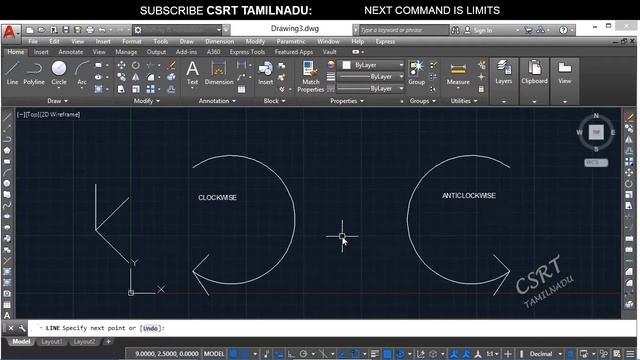
Task: Open the Dimension menu
Action: click(x=219, y=41)
